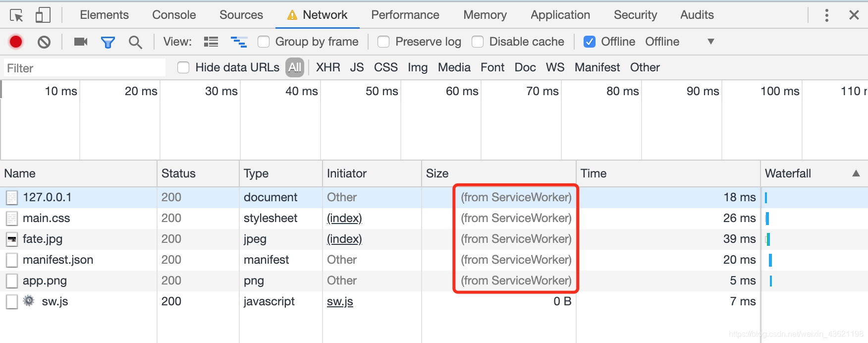Viewport: 868px width, 343px height.
Task: Close the DevTools panel
Action: [854, 15]
